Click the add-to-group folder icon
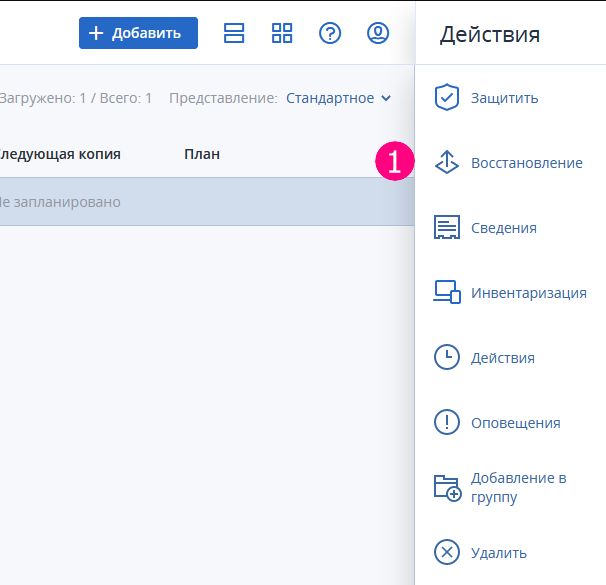The height and width of the screenshot is (585, 606). (447, 488)
